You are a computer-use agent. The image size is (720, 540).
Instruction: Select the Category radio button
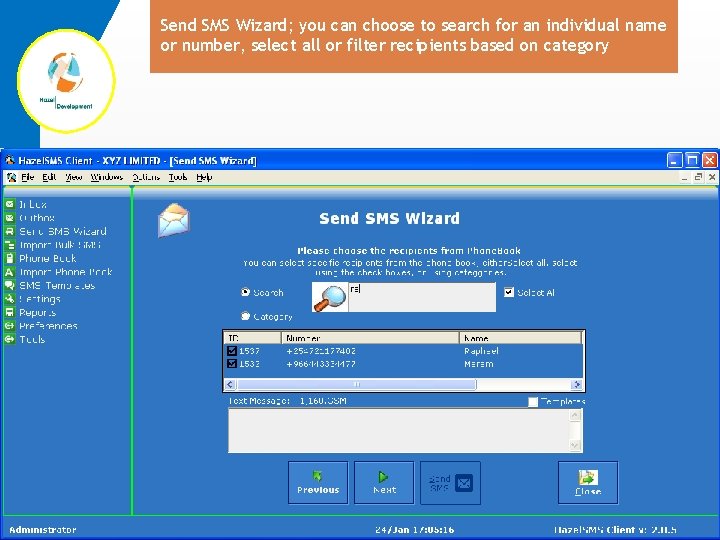tap(246, 316)
